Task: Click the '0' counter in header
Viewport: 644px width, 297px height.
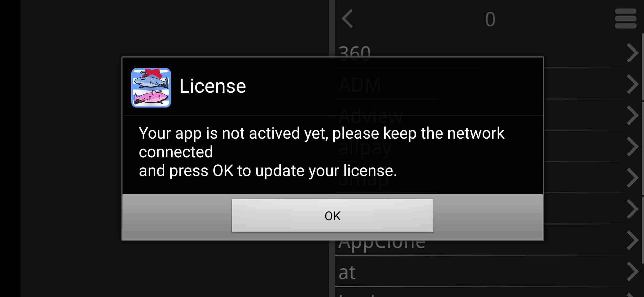Action: pyautogui.click(x=490, y=19)
